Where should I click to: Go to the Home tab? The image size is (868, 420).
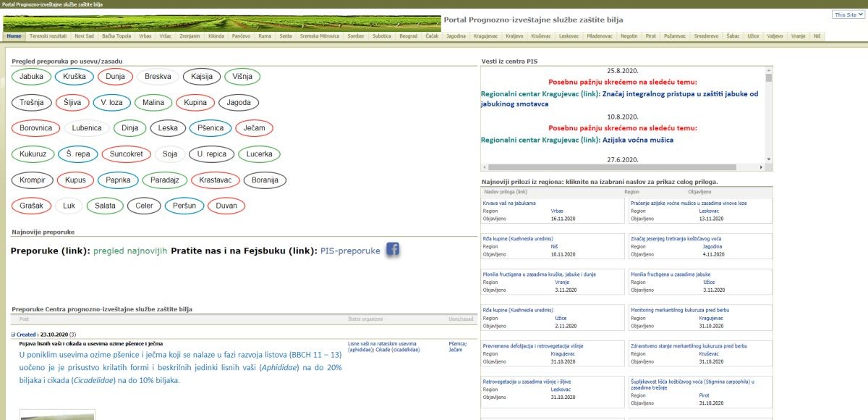pyautogui.click(x=14, y=35)
